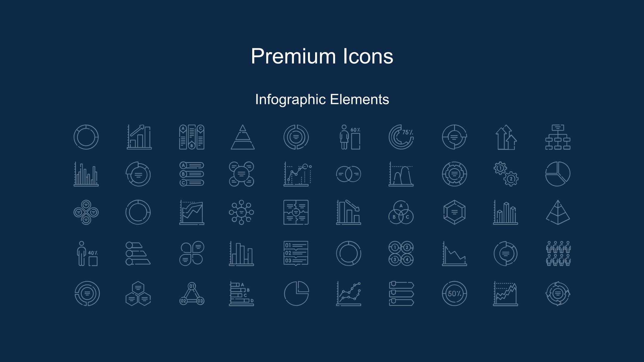Click the ABC Venn diagram icon
The image size is (644, 362).
[401, 212]
